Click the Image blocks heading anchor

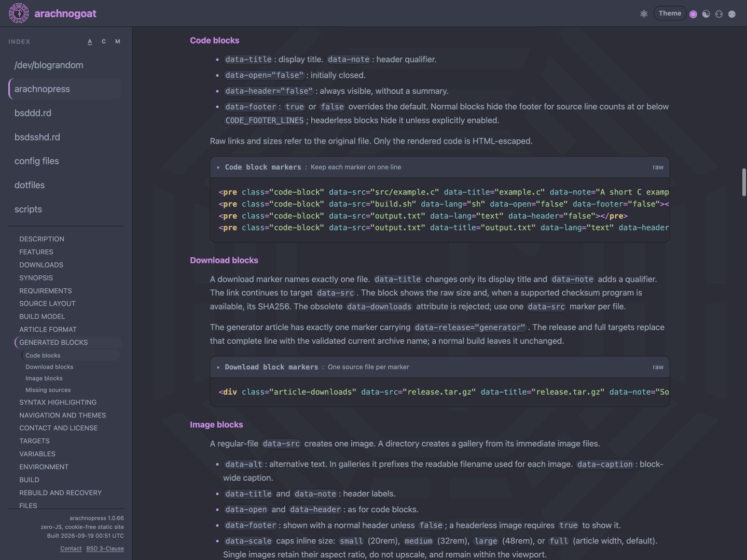tap(216, 425)
